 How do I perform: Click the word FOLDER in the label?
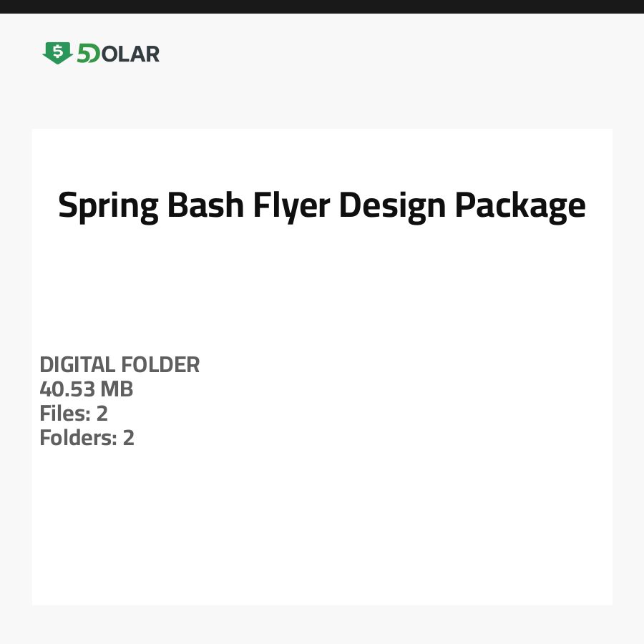click(160, 365)
